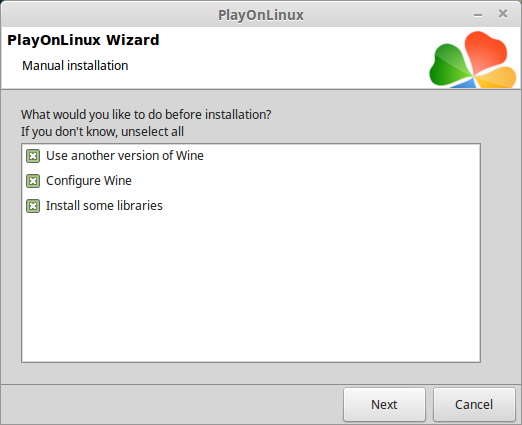Screen dimensions: 522x425
Task: Toggle the 'Use another version of Wine' checkbox
Action: [x=33, y=156]
